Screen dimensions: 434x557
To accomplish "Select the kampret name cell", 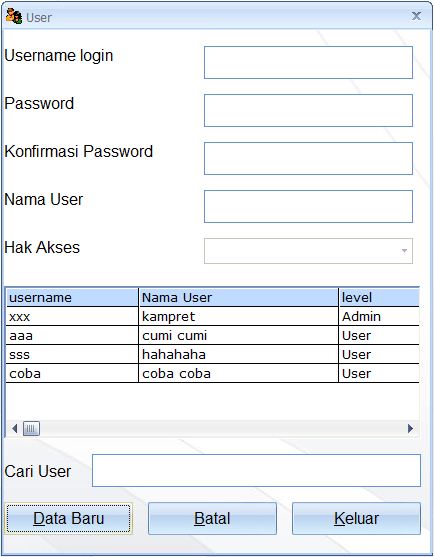I will pos(238,317).
